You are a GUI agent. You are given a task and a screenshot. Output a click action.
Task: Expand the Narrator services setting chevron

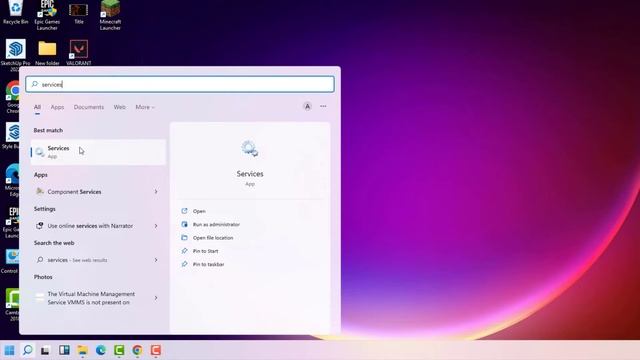click(156, 226)
